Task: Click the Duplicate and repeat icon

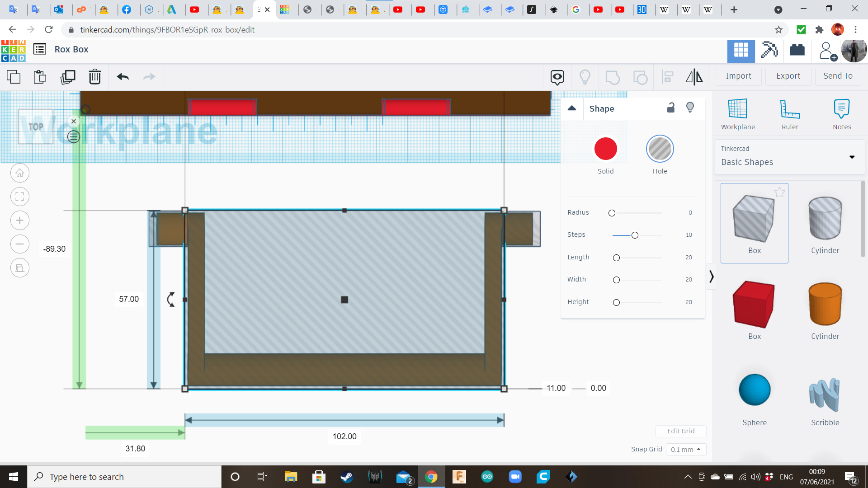Action: [68, 77]
